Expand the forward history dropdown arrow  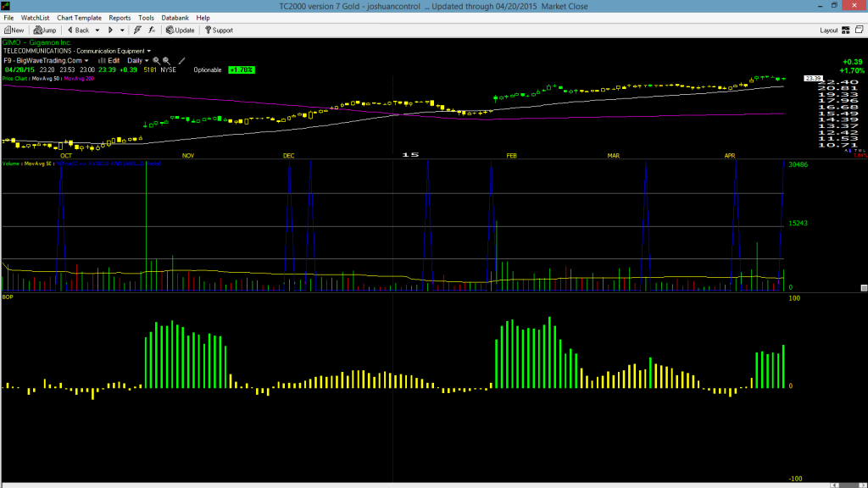[122, 30]
